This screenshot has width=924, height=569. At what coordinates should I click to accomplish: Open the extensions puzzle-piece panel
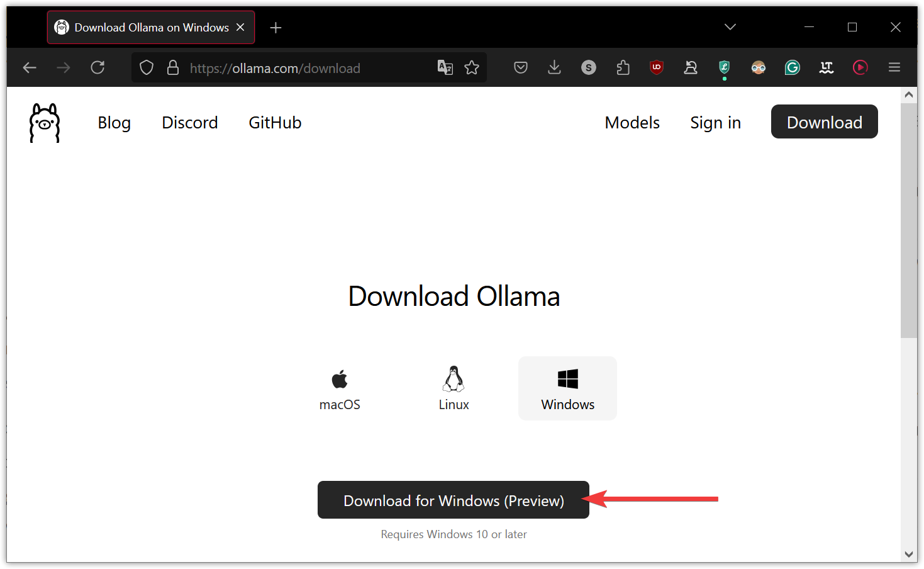coord(623,67)
